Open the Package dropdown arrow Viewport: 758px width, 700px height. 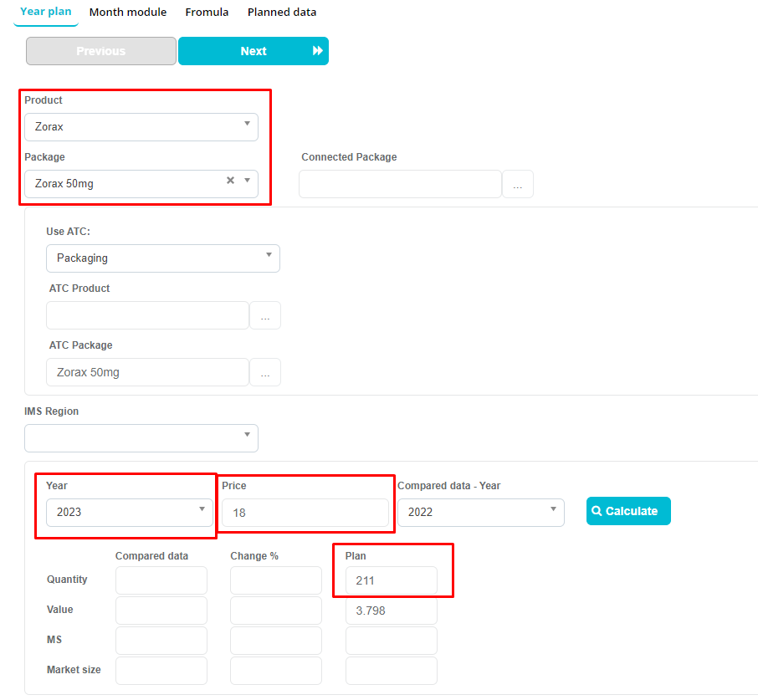point(247,181)
